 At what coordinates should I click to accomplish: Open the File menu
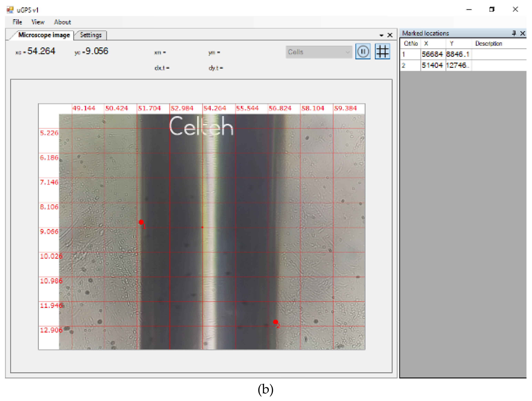tap(17, 22)
